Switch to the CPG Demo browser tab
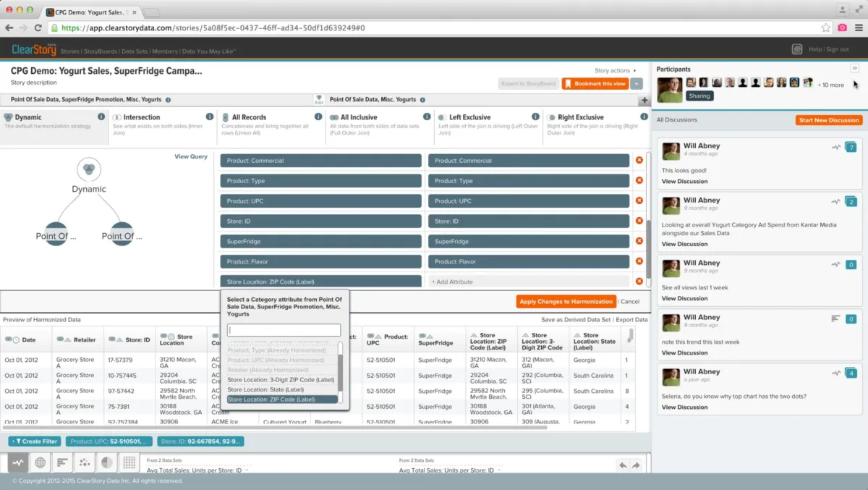Viewport: 868px width, 490px height. click(x=90, y=12)
